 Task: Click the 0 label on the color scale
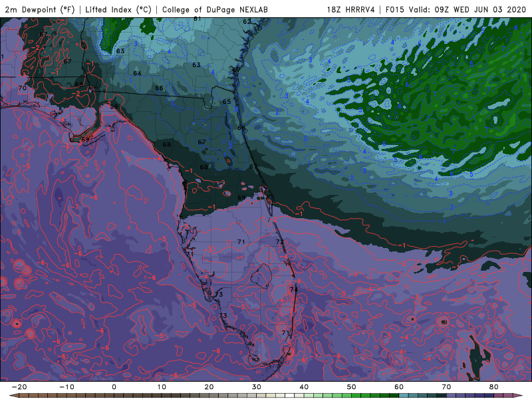click(x=114, y=387)
